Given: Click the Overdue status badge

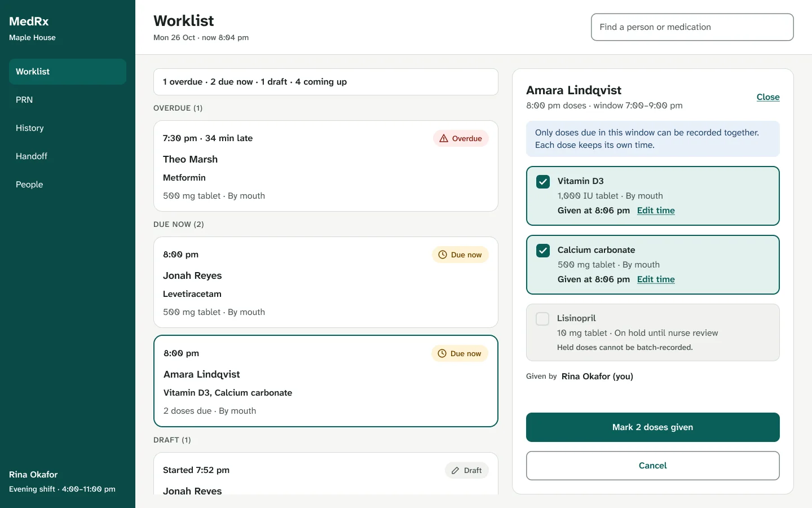Looking at the screenshot, I should 461,138.
